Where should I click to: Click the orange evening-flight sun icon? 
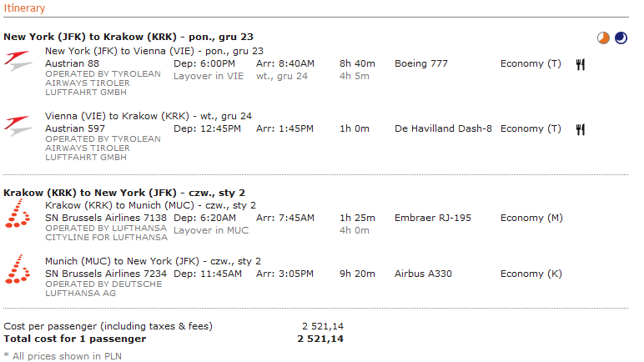(603, 38)
